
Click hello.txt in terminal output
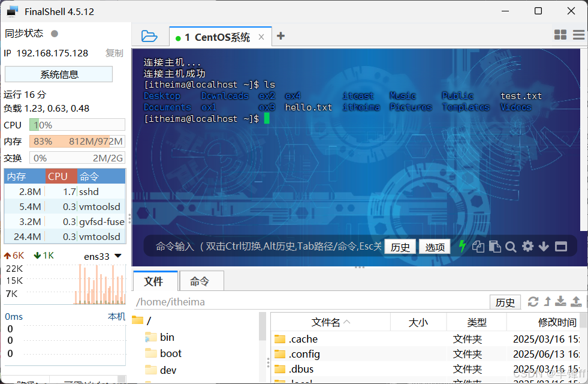[x=308, y=107]
